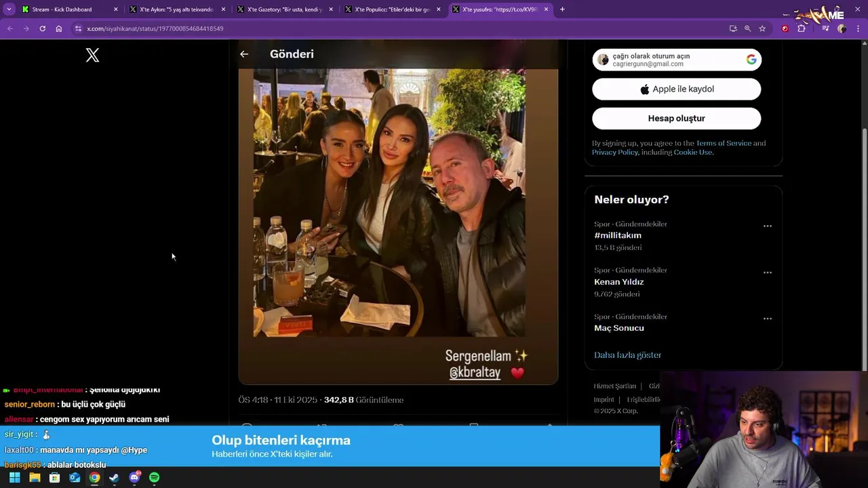Open Outlook from the taskbar
868x488 pixels.
[75, 478]
